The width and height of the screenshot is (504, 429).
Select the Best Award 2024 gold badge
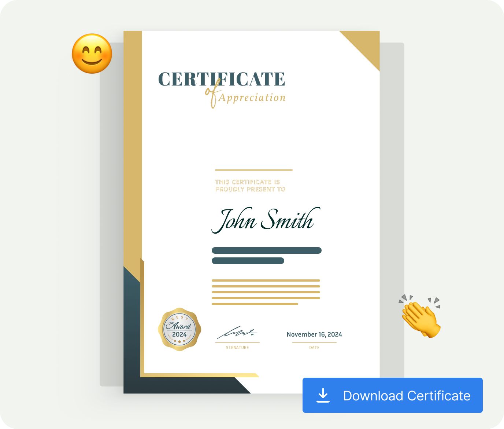tap(179, 329)
